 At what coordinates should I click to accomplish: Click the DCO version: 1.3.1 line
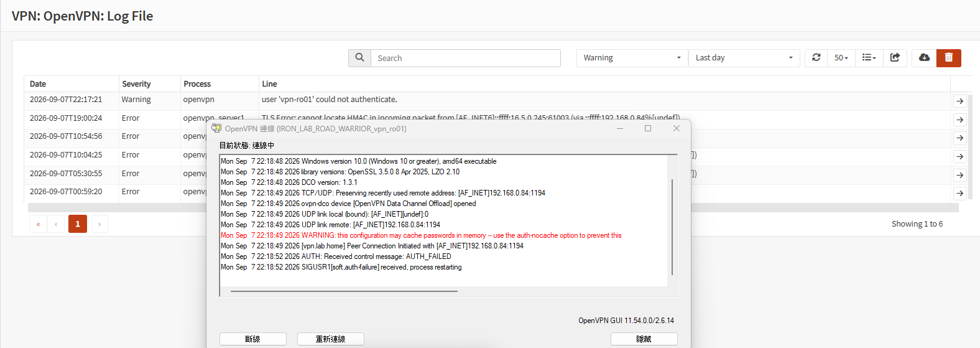[289, 182]
